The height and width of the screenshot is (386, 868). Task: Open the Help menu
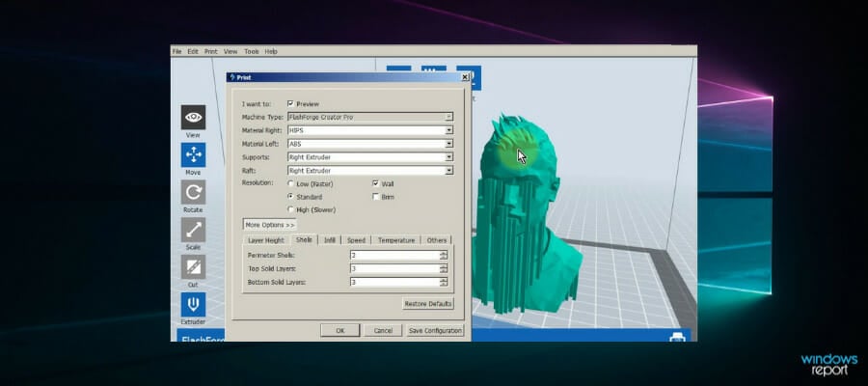tap(271, 51)
